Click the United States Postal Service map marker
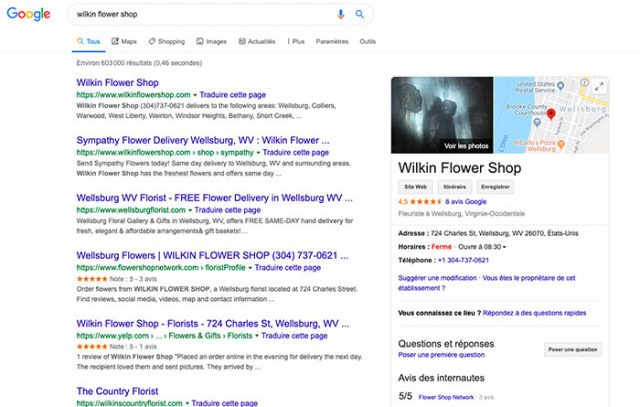640x407 pixels. coord(560,86)
